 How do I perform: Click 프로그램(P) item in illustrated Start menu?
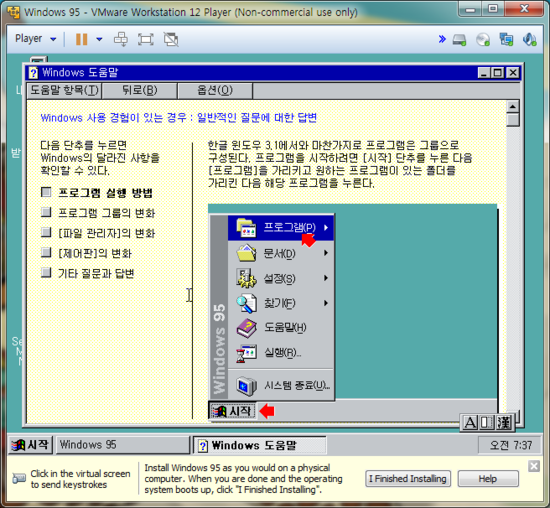click(x=281, y=228)
